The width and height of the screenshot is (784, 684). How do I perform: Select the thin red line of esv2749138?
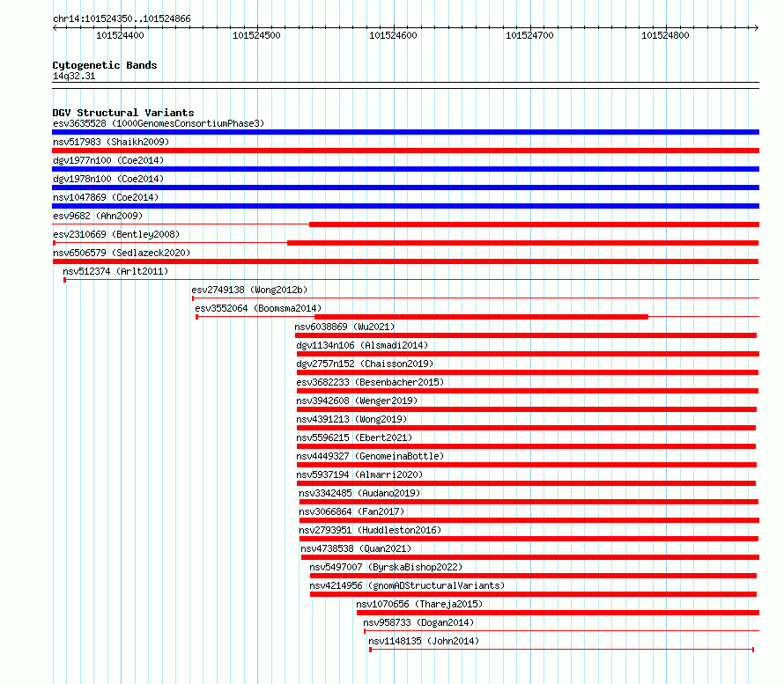pos(476,298)
